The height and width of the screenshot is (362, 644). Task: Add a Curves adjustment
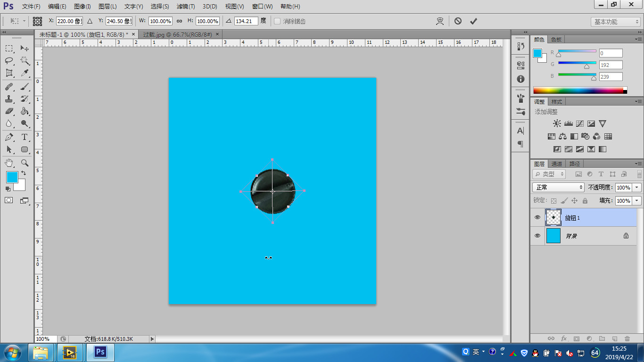click(580, 123)
